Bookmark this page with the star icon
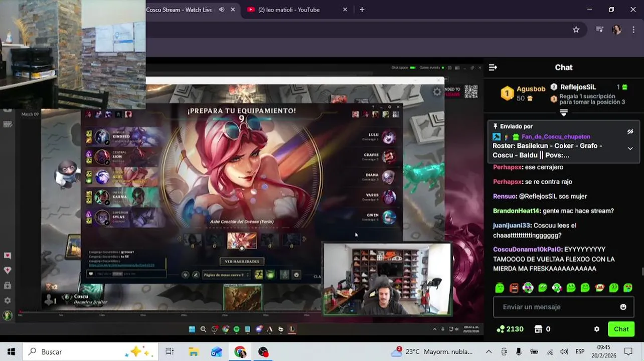The height and width of the screenshot is (361, 644). coord(576,30)
